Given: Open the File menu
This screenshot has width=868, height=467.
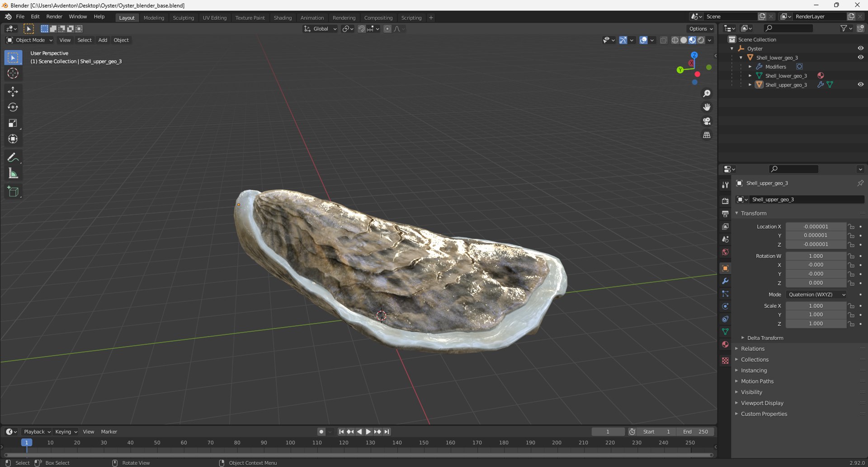Looking at the screenshot, I should pyautogui.click(x=20, y=17).
